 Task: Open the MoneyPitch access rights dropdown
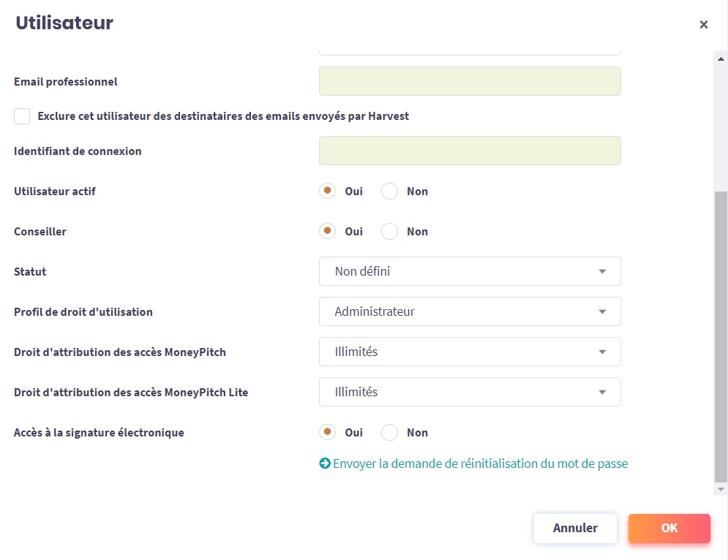click(x=470, y=352)
